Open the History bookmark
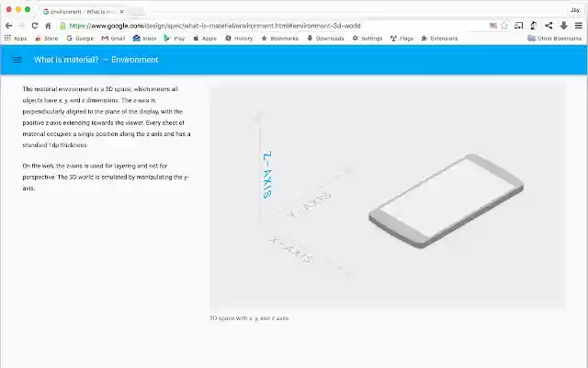The height and width of the screenshot is (368, 588). [x=239, y=38]
